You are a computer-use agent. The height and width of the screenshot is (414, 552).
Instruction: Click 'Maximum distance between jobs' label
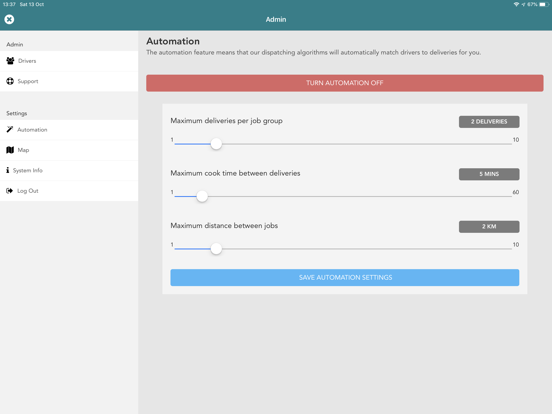224,226
